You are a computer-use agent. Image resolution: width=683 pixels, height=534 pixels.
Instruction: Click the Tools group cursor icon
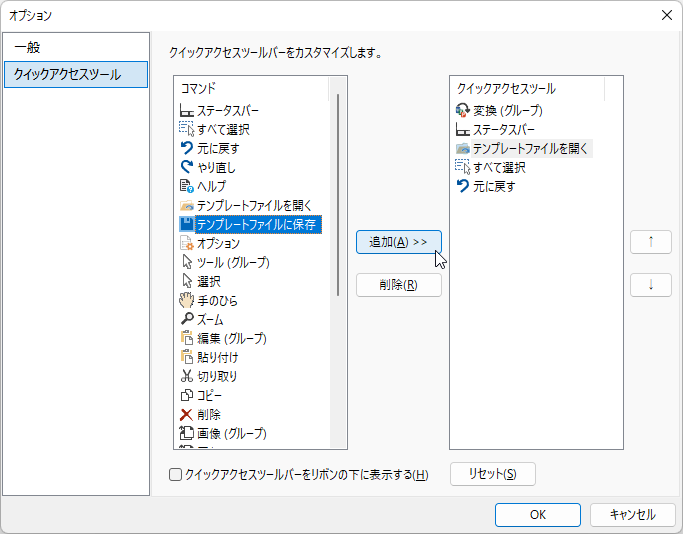pyautogui.click(x=186, y=262)
